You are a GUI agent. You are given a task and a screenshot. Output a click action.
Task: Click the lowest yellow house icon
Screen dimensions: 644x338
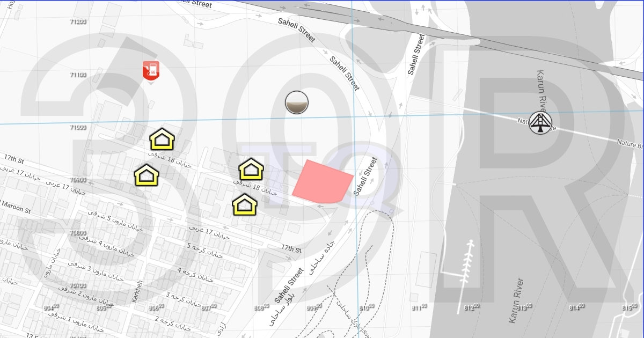tap(244, 204)
